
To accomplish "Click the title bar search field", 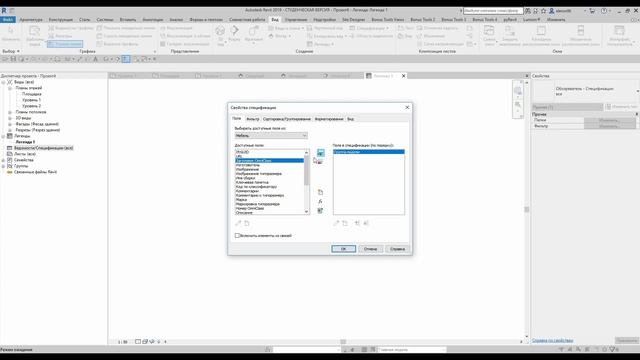I will 493,11.
